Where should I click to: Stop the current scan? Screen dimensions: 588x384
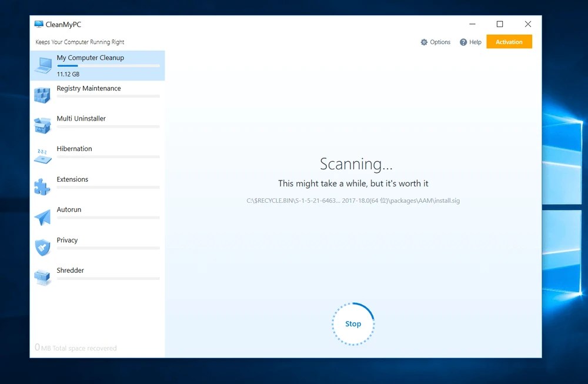coord(353,323)
